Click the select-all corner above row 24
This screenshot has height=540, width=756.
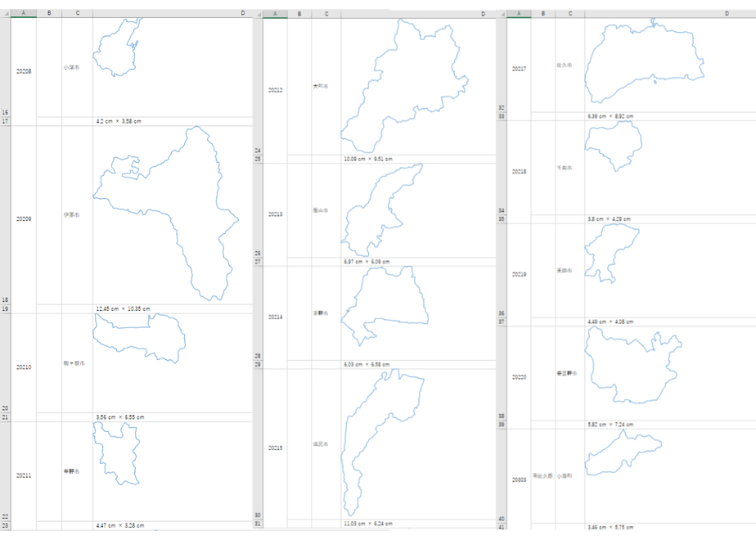tap(258, 14)
